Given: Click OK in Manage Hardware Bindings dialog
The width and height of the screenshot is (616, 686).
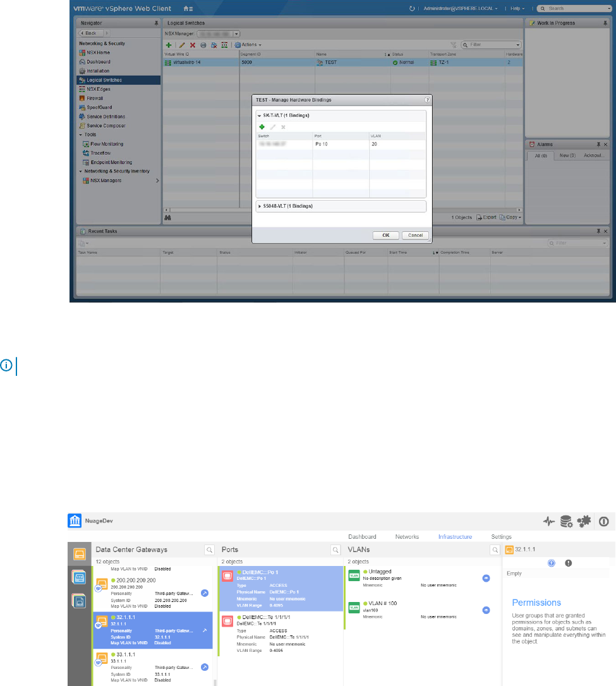Looking at the screenshot, I should 386,236.
